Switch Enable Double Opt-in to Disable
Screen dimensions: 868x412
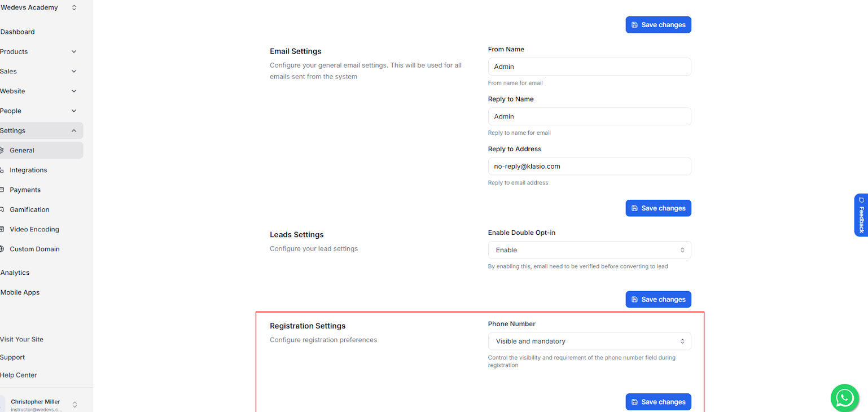point(589,249)
